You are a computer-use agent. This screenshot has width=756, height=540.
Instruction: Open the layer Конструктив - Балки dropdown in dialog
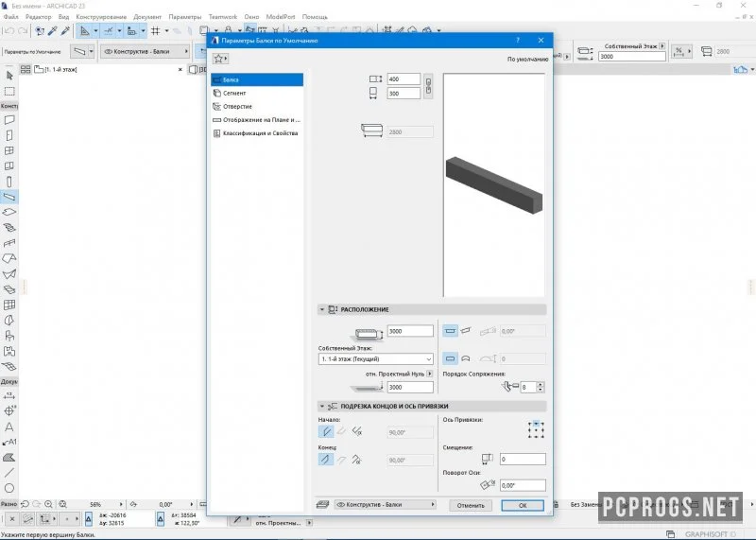tap(385, 504)
